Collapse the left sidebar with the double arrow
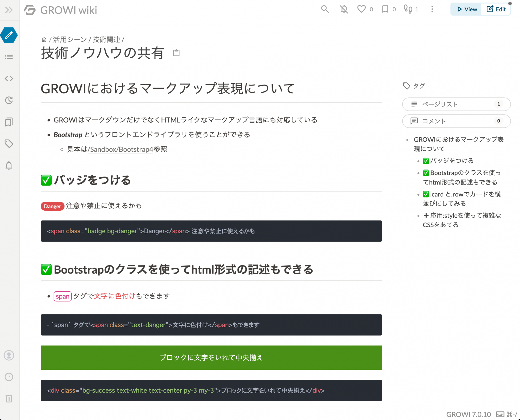 pos(9,10)
